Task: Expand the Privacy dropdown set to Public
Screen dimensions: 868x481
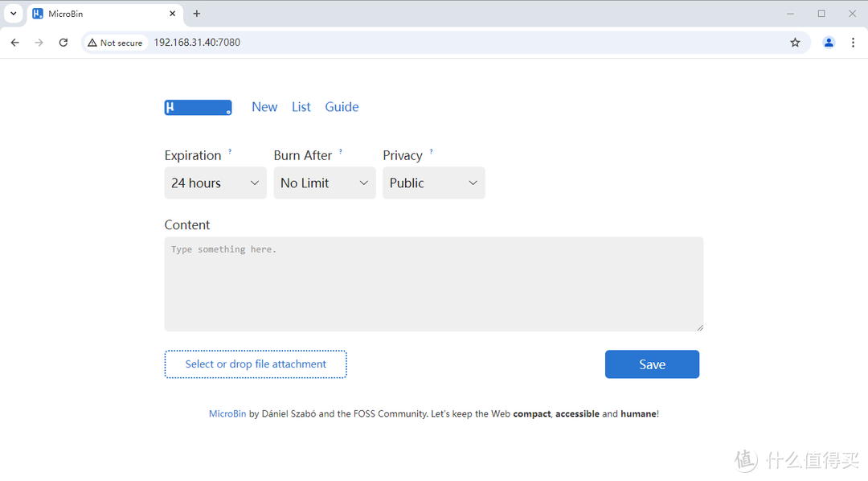Action: 434,183
